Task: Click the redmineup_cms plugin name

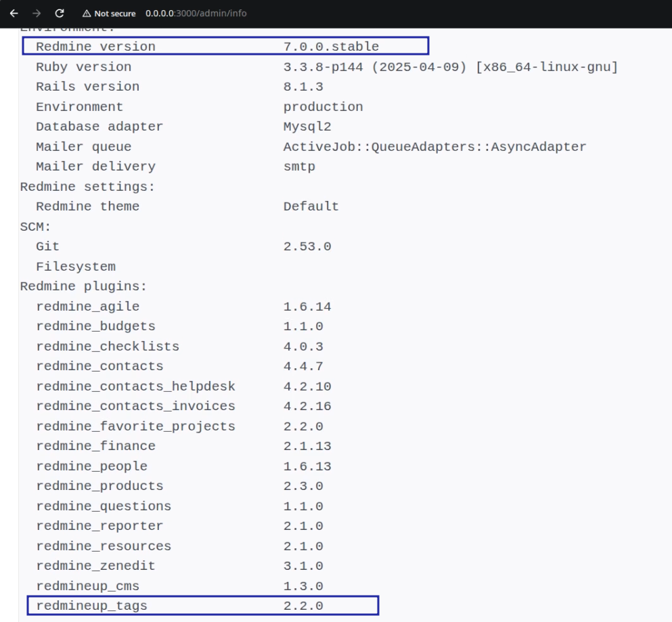Action: pos(87,586)
